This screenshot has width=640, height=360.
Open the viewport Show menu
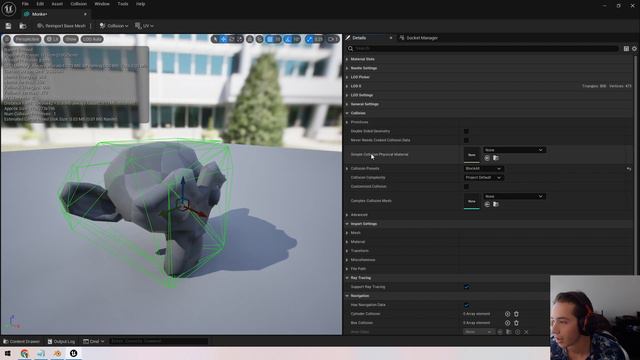(71, 39)
